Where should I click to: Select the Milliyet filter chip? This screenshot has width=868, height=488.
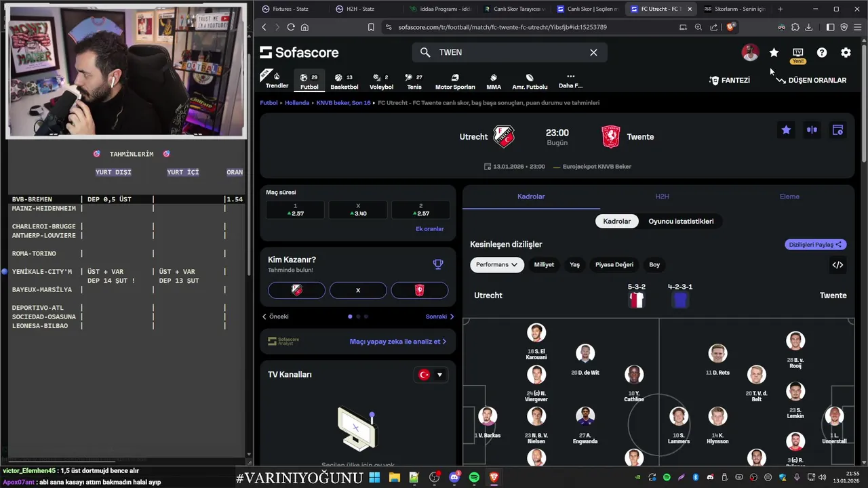544,265
